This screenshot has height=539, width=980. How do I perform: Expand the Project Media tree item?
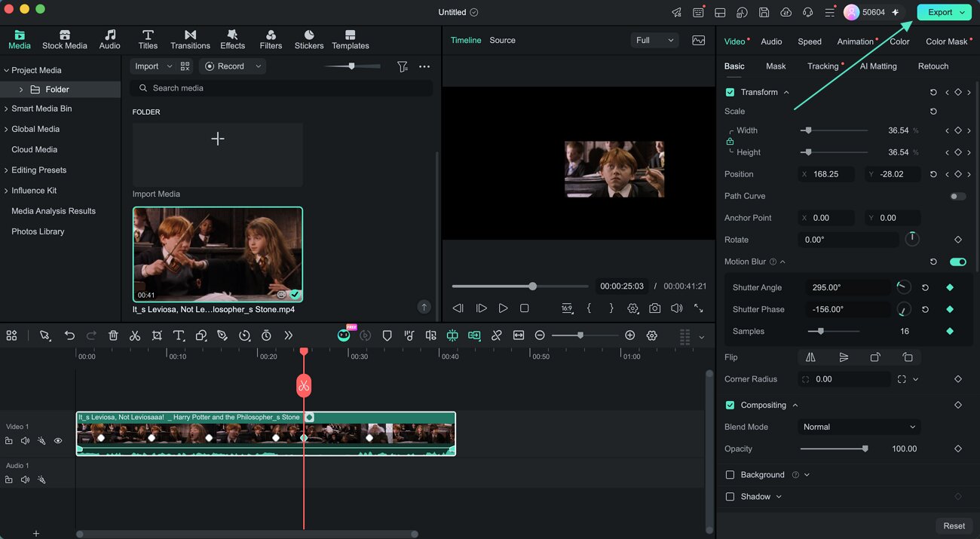[x=6, y=70]
